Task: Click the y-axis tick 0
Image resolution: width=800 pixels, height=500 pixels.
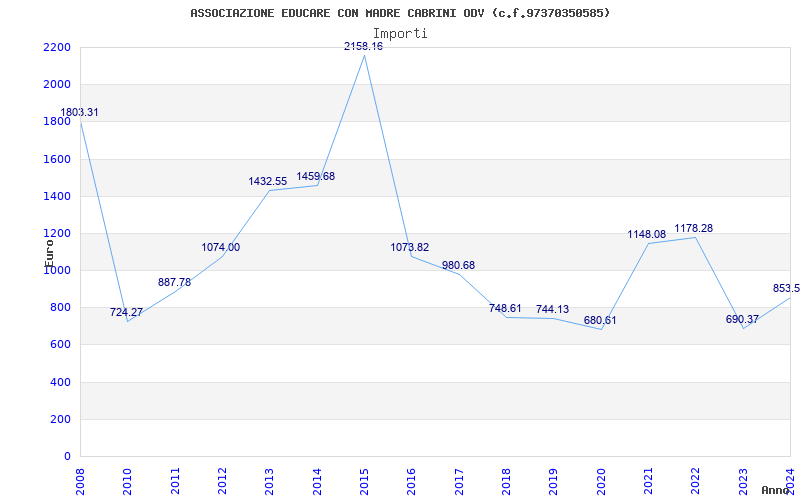Action: coord(68,456)
